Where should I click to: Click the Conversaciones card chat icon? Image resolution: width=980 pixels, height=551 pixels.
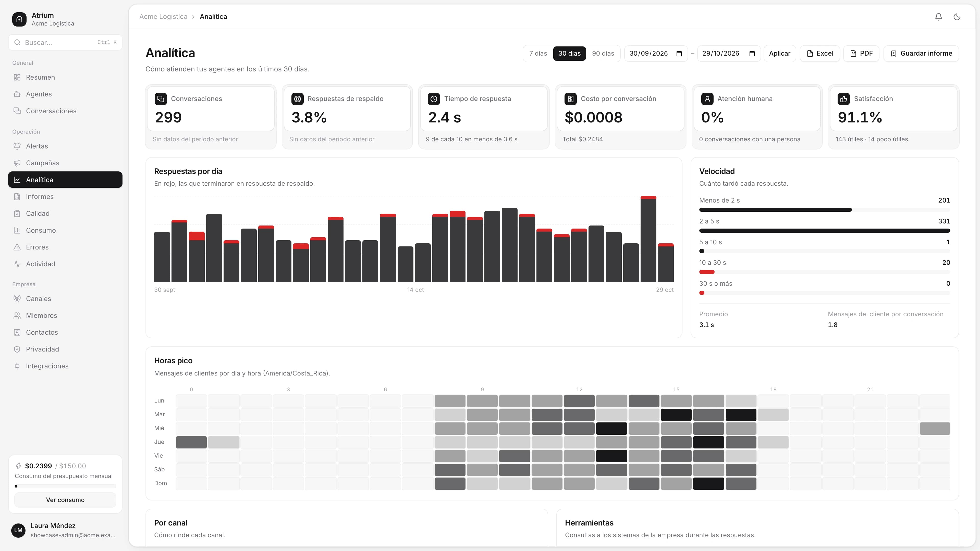161,99
